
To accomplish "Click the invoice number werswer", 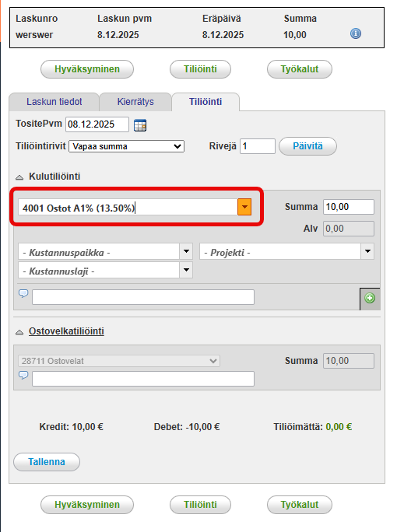I will click(34, 35).
